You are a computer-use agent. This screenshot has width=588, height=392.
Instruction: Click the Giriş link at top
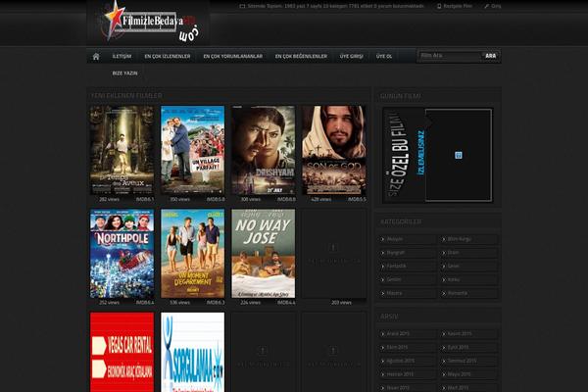point(496,6)
